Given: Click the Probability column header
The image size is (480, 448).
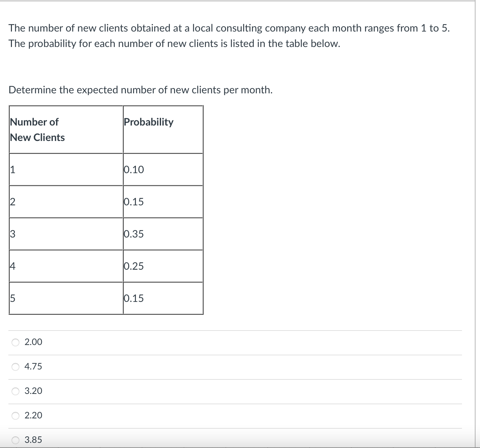Looking at the screenshot, I should click(x=149, y=122).
